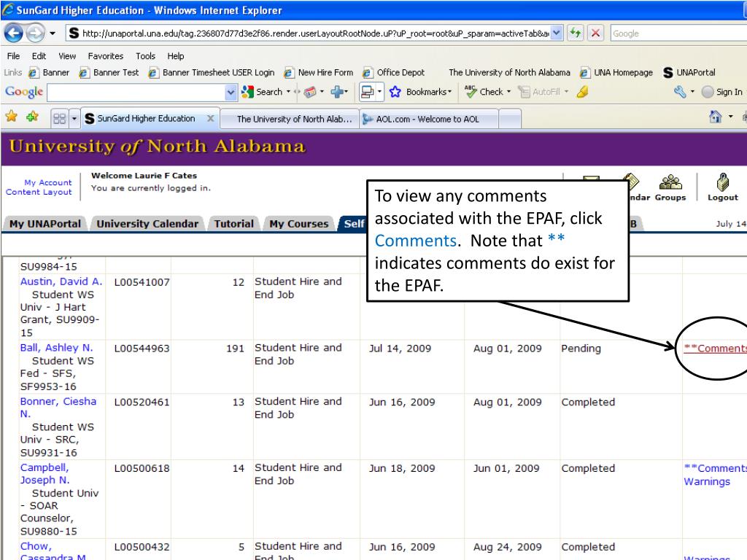Click the browser Forward arrow button
747x560 pixels.
35,34
